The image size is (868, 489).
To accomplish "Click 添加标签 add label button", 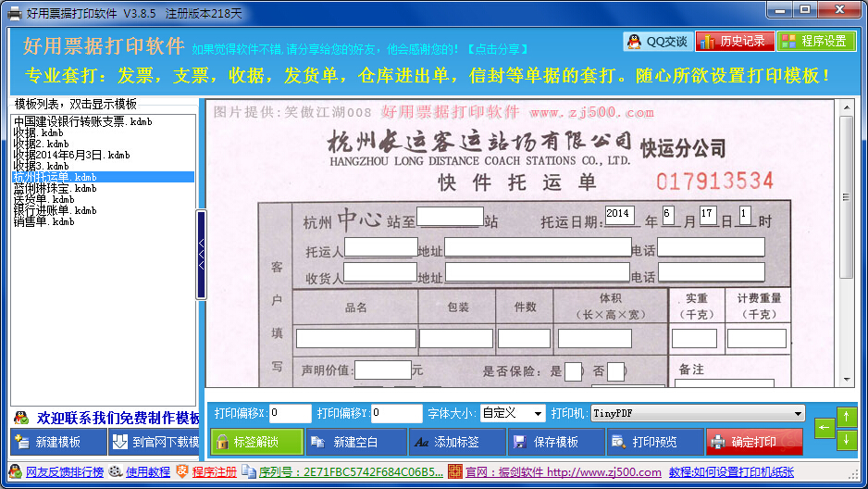I will pyautogui.click(x=457, y=442).
